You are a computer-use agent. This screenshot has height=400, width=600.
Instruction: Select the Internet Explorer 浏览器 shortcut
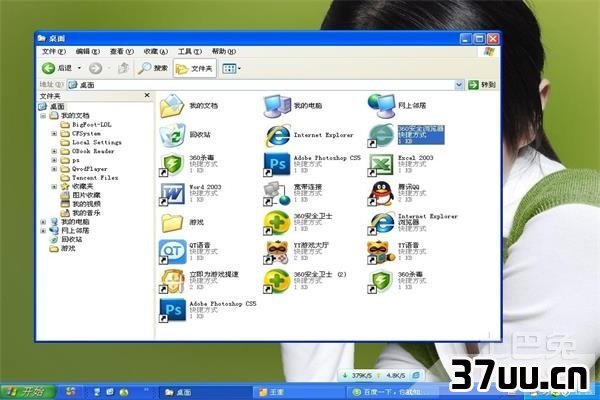(381, 223)
